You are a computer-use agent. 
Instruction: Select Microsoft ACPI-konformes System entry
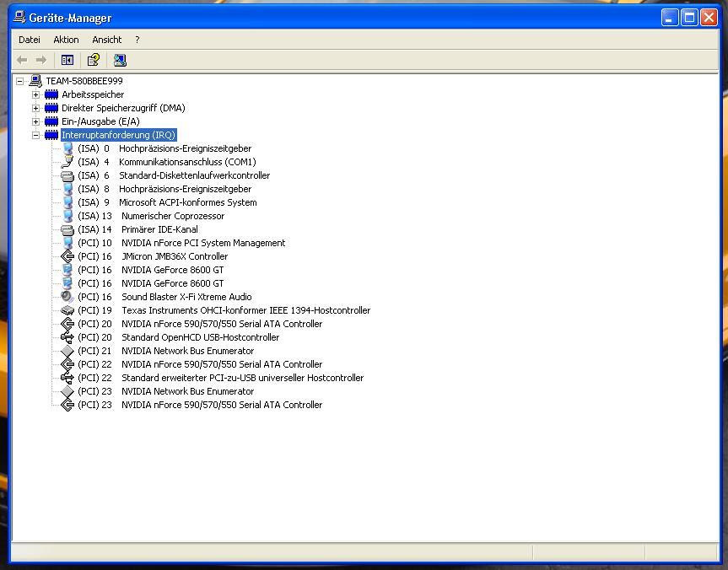click(167, 202)
